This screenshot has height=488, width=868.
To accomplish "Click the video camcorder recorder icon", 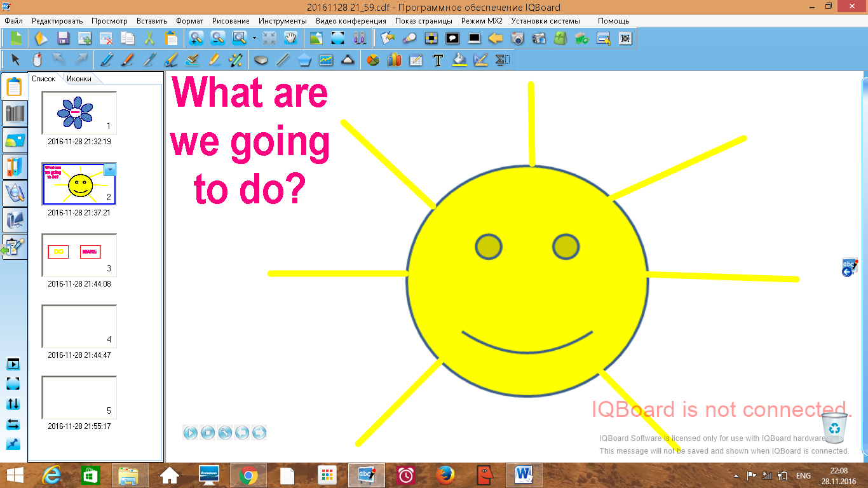I will click(539, 38).
